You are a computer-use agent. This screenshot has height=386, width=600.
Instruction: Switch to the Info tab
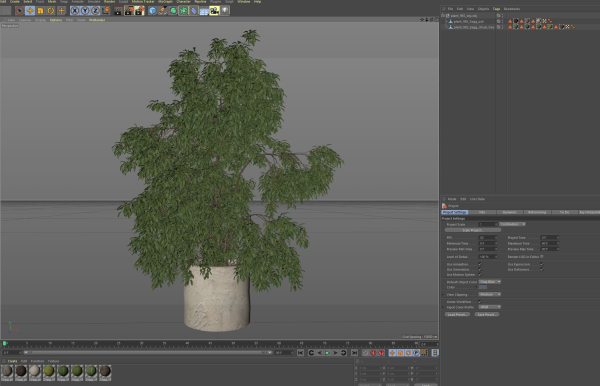tap(482, 212)
